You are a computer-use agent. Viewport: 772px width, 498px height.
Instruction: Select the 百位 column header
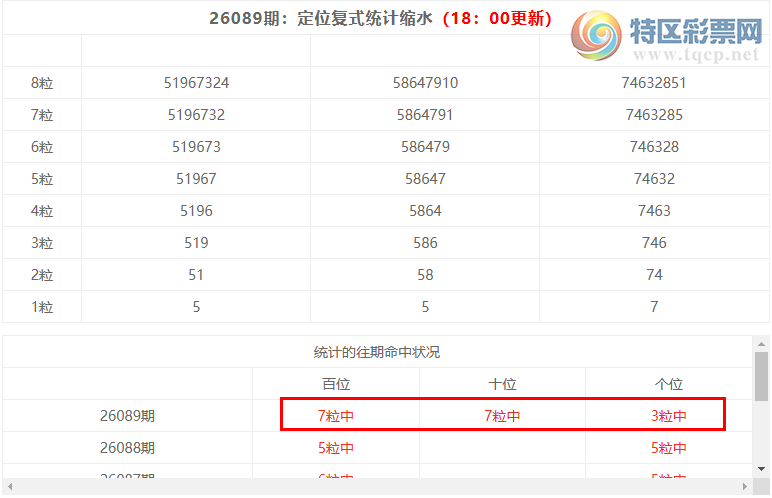[336, 384]
